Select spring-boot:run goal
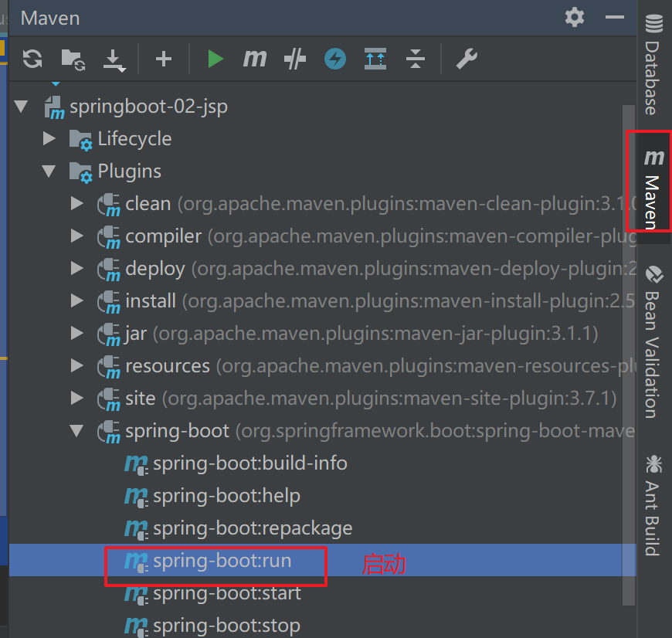This screenshot has width=672, height=638. pyautogui.click(x=222, y=561)
